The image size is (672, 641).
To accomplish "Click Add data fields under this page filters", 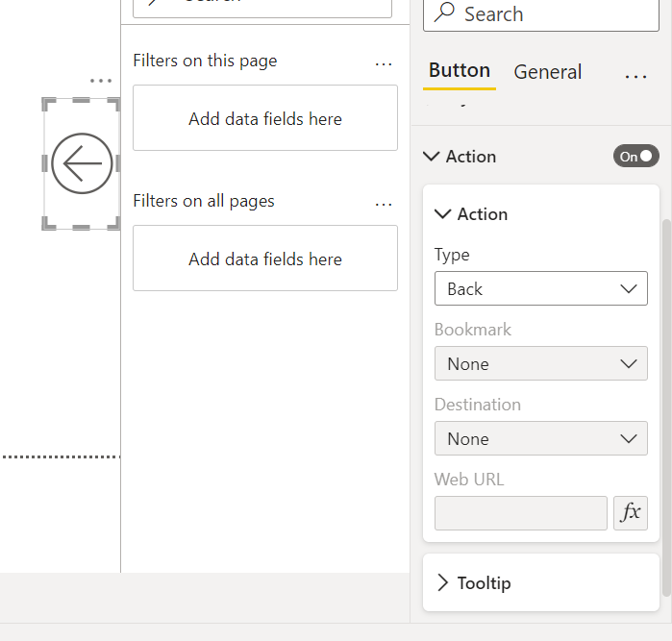I will (265, 118).
